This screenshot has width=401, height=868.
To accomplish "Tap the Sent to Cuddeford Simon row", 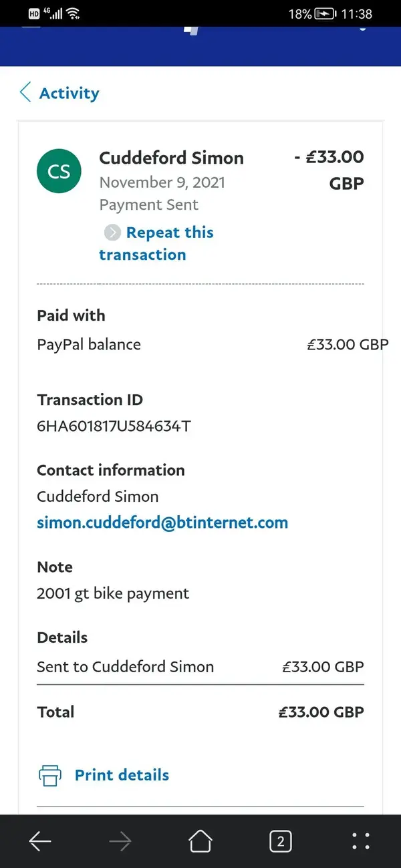I will pos(200,667).
